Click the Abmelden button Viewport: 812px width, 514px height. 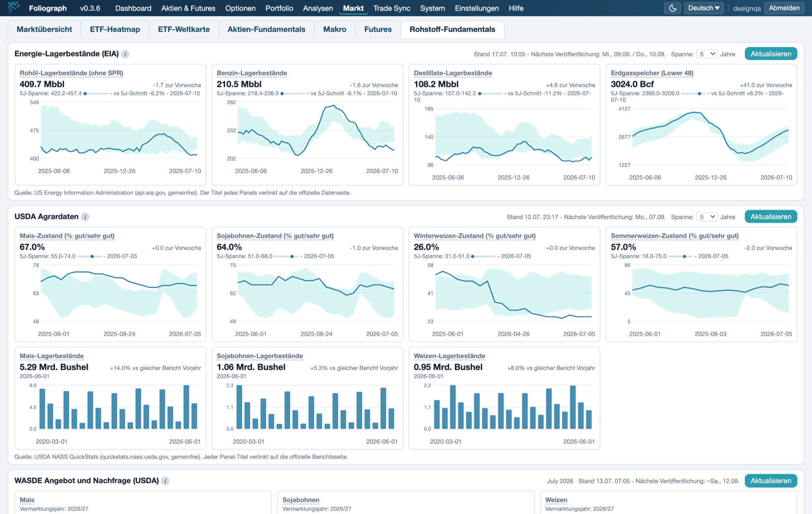(x=784, y=8)
